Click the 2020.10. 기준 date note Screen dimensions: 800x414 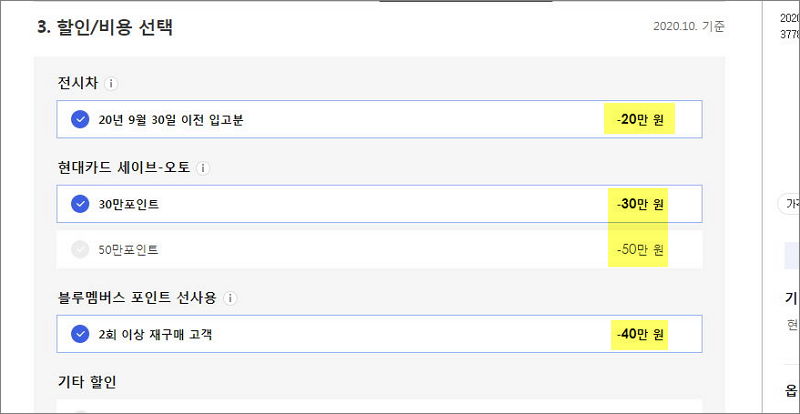click(x=688, y=27)
